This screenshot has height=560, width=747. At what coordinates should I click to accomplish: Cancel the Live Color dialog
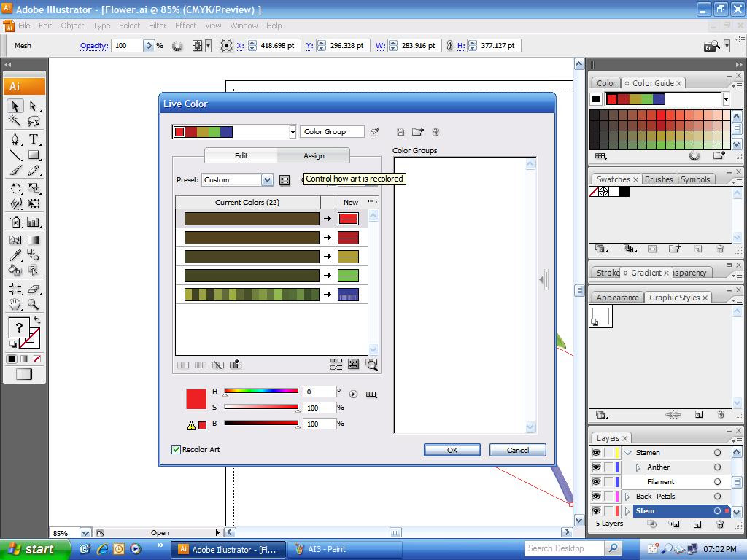[517, 450]
